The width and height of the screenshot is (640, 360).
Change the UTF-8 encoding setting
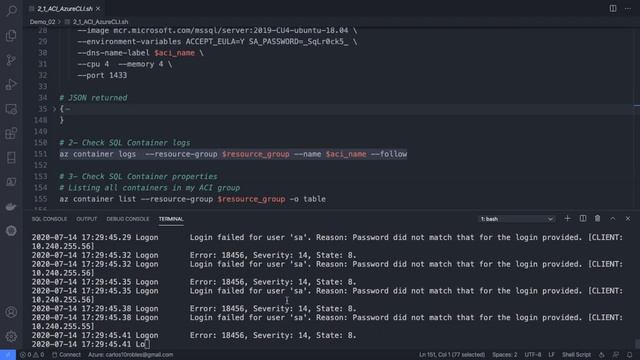pos(533,355)
